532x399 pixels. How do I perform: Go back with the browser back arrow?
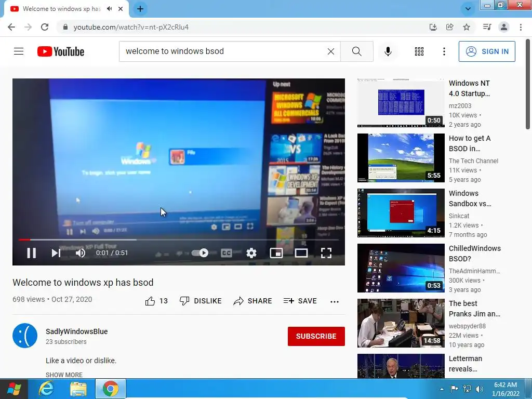click(11, 27)
